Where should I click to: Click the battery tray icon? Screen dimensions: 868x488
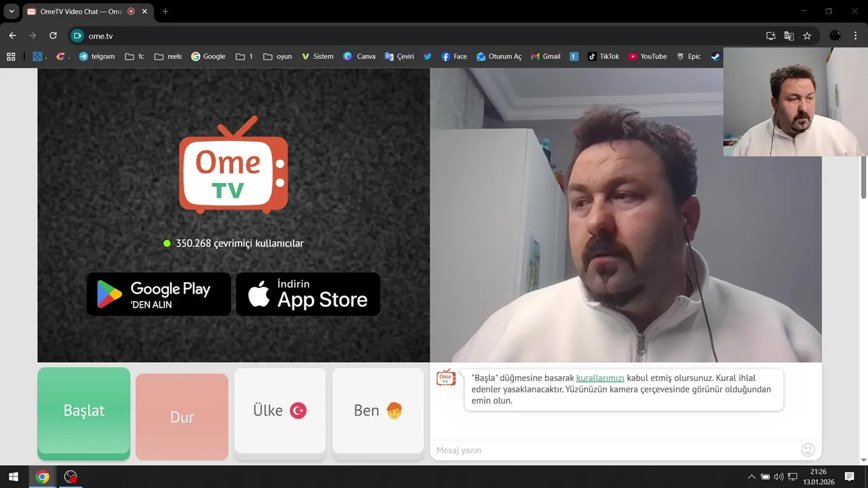(x=765, y=477)
